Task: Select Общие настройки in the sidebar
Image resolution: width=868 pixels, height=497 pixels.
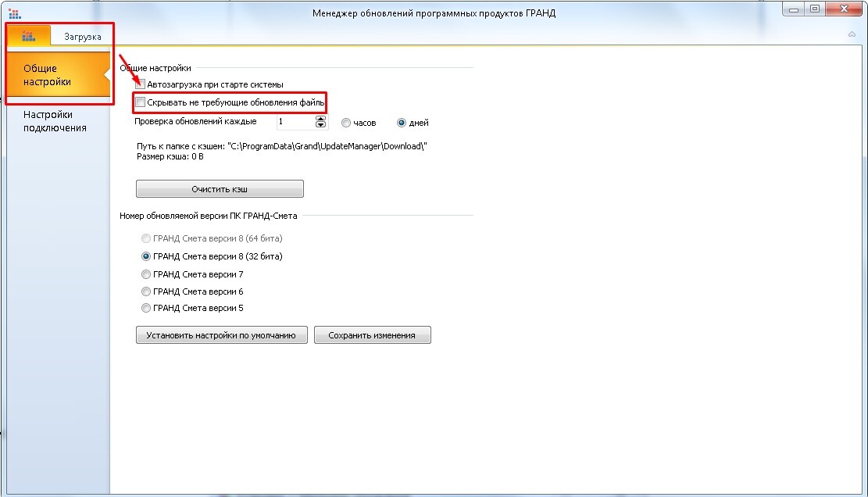Action: 58,75
